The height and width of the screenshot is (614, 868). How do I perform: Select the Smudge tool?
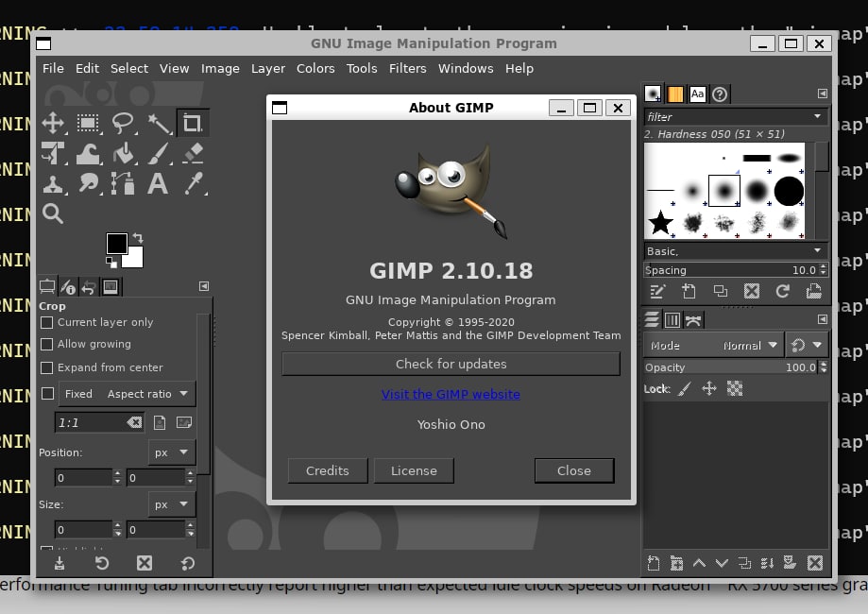pos(88,184)
